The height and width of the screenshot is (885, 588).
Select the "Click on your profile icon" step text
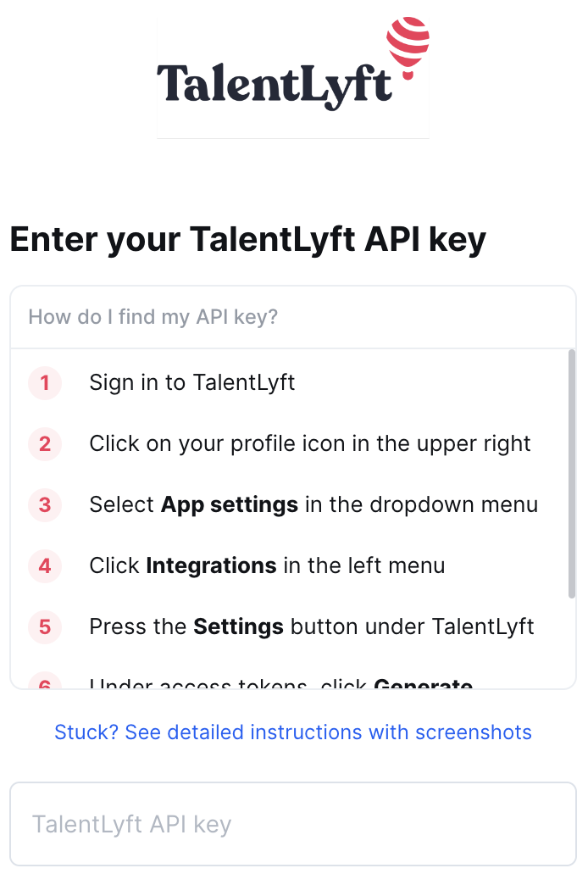click(x=310, y=444)
